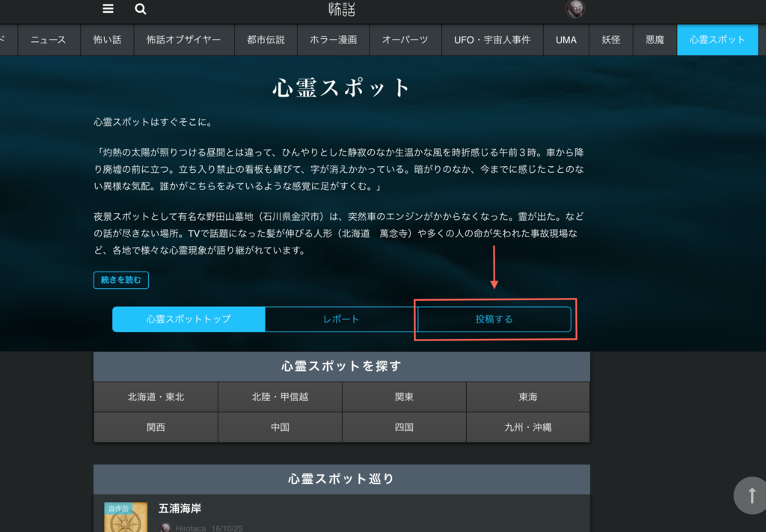The width and height of the screenshot is (766, 532).
Task: Click the scroll-to-top arrow button
Action: tap(750, 495)
